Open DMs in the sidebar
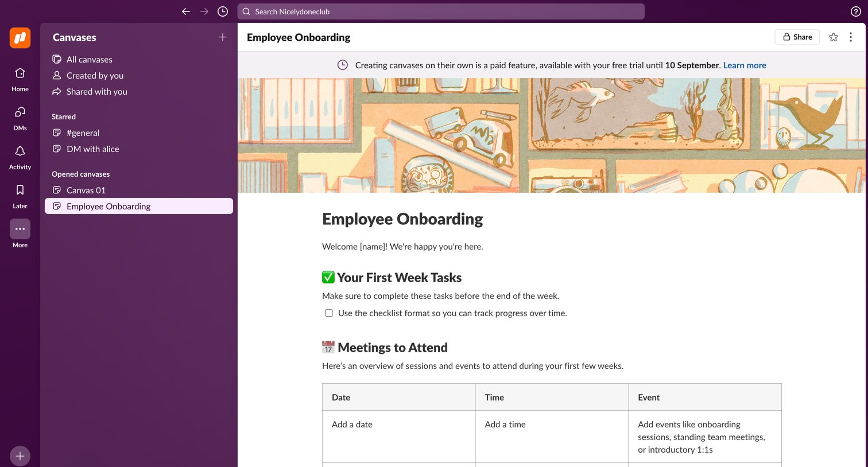The image size is (868, 467). point(20,118)
